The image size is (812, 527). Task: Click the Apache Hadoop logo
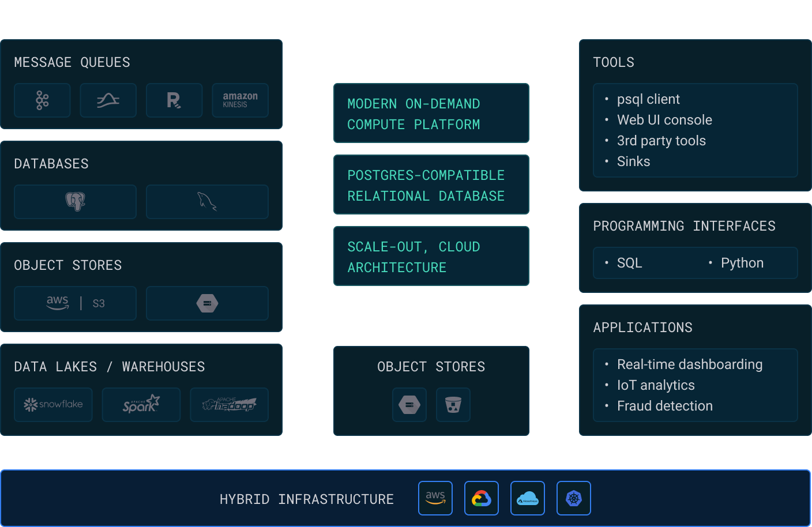pos(229,405)
